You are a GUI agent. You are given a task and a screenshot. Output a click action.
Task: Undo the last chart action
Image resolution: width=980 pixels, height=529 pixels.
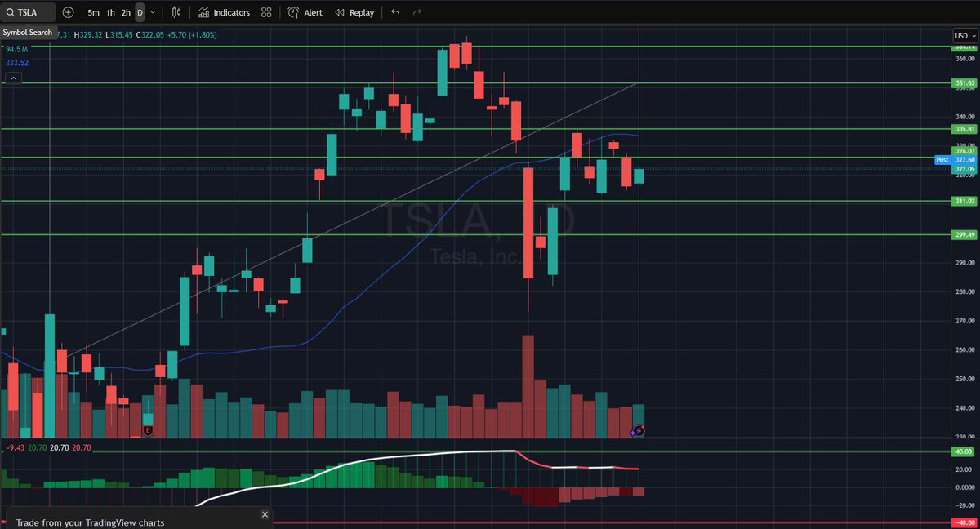pos(395,12)
